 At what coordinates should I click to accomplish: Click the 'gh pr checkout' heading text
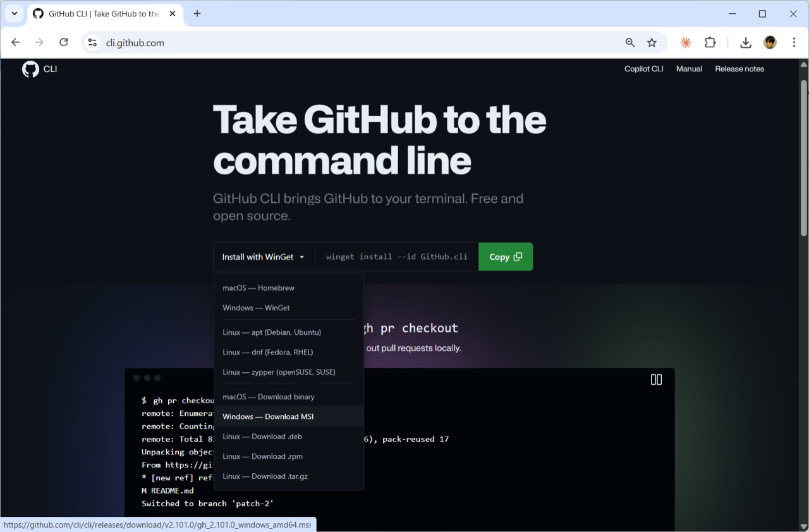411,328
